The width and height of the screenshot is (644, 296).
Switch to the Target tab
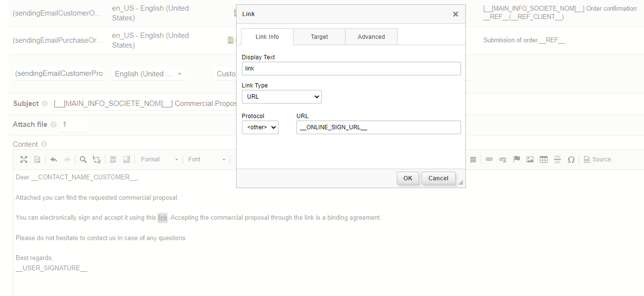click(x=319, y=37)
